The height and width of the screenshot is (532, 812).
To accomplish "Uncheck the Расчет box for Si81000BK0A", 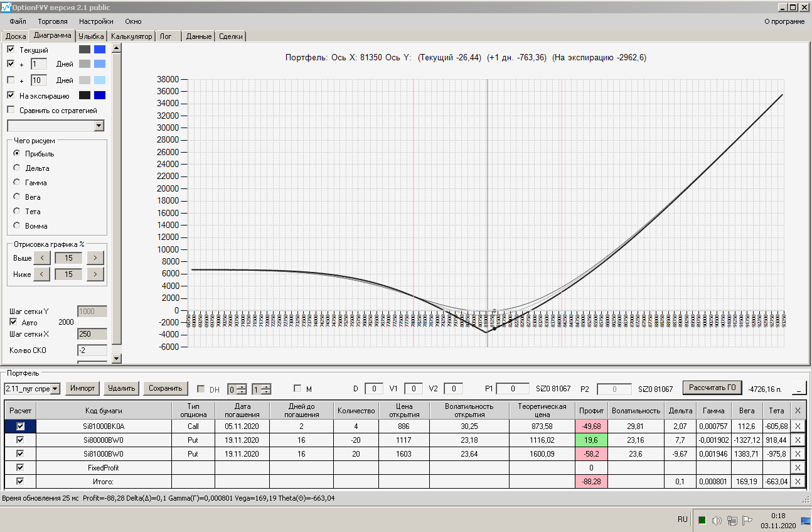I will (20, 426).
